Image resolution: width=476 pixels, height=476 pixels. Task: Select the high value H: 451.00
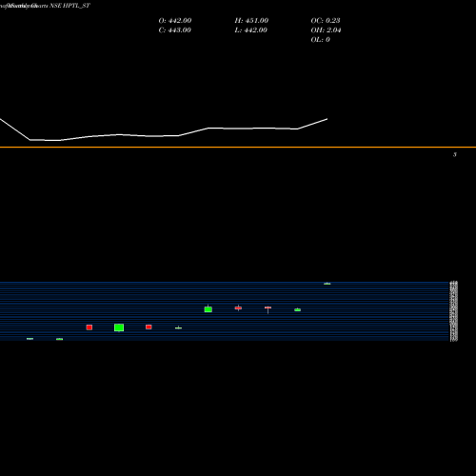tap(251, 21)
